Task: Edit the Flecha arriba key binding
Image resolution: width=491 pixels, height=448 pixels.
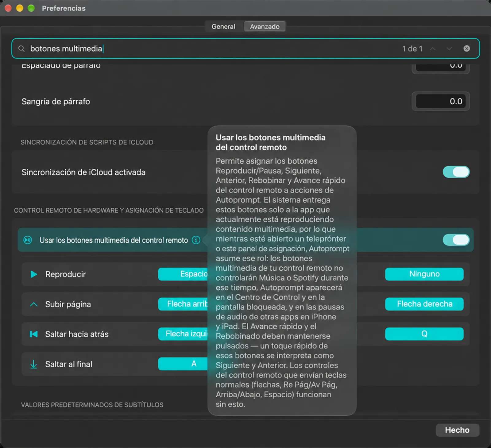Action: [183, 304]
